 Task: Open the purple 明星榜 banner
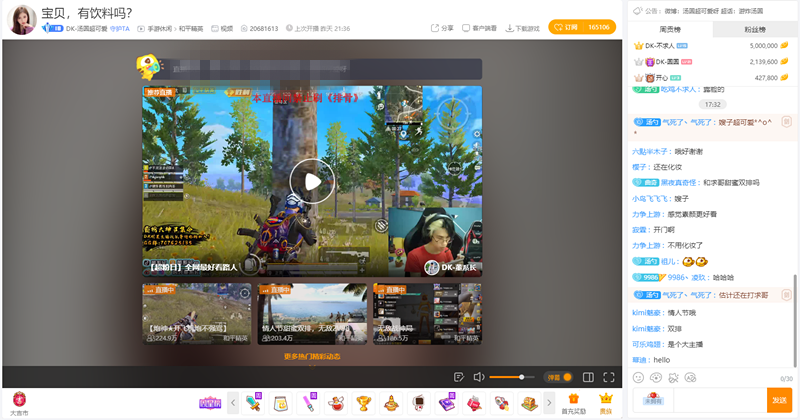pyautogui.click(x=210, y=403)
